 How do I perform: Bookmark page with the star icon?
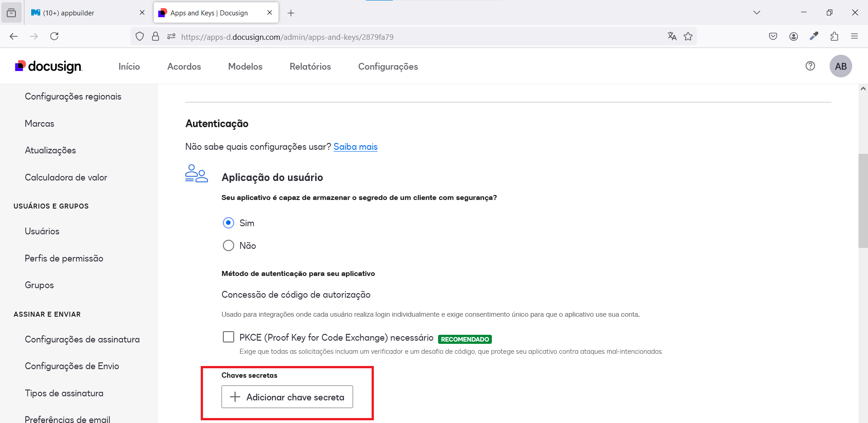(x=688, y=37)
